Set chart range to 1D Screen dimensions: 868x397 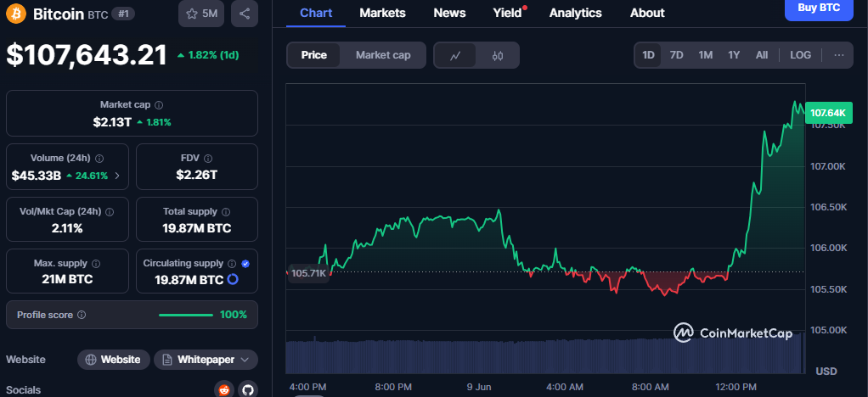pyautogui.click(x=648, y=55)
